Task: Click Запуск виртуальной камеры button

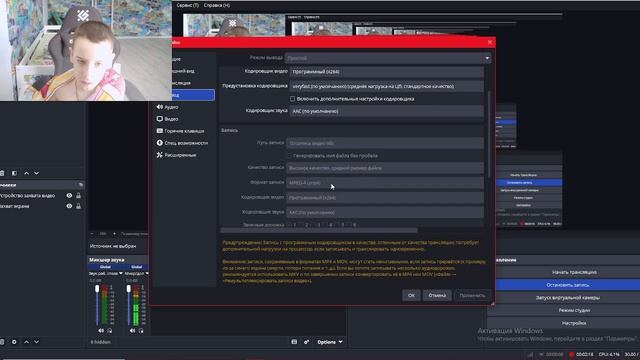Action: 568,298
